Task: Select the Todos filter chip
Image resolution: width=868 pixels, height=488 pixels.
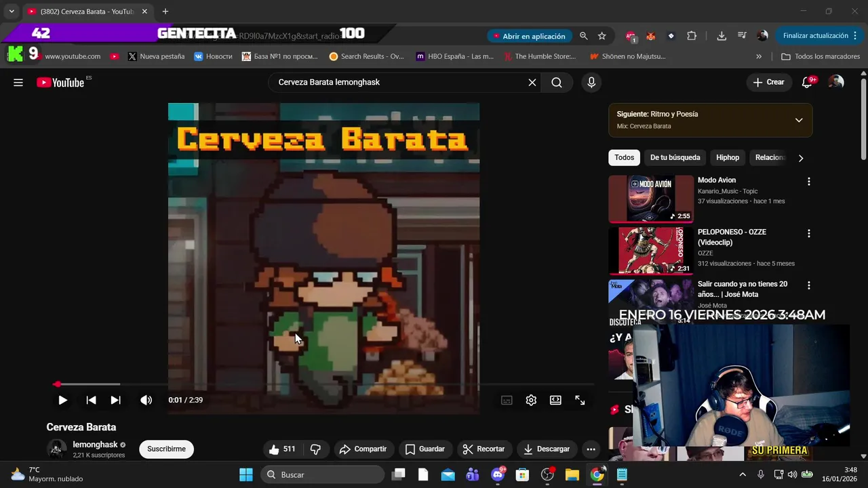Action: pyautogui.click(x=625, y=157)
